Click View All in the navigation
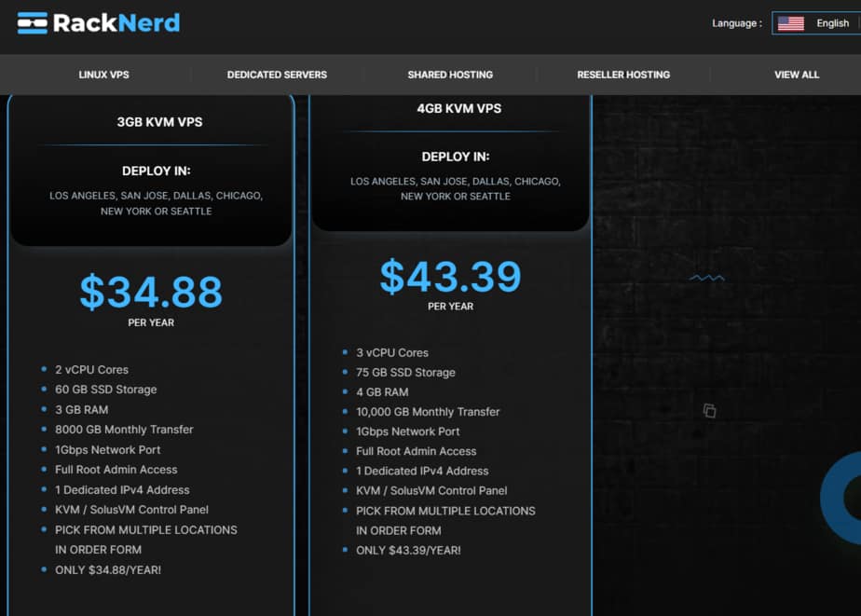Image resolution: width=861 pixels, height=616 pixels. pos(797,75)
